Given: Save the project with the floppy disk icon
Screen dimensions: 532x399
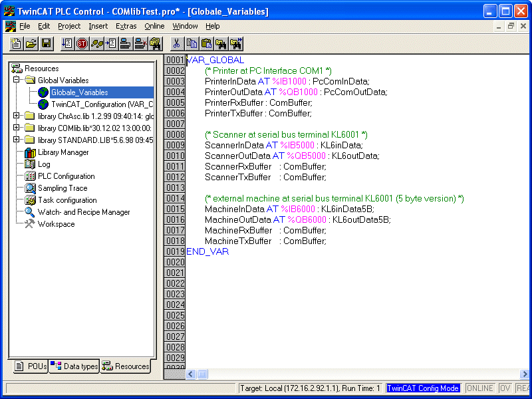Looking at the screenshot, I should [46, 43].
